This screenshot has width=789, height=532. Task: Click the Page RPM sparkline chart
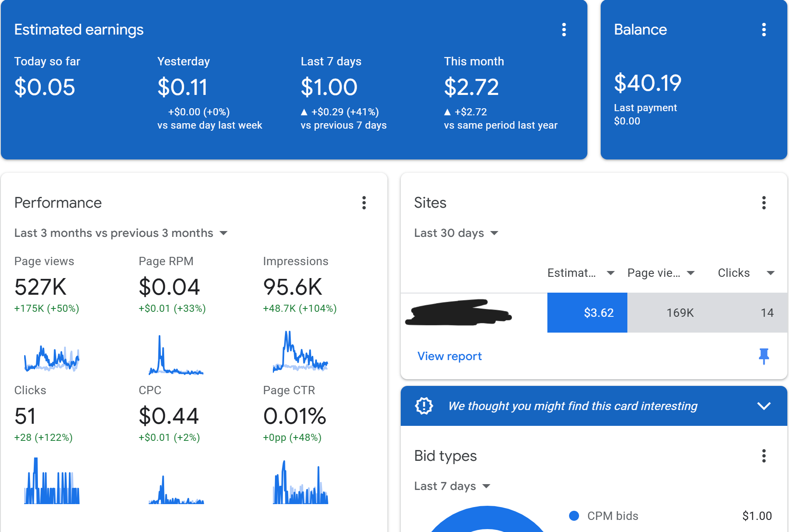tap(176, 354)
